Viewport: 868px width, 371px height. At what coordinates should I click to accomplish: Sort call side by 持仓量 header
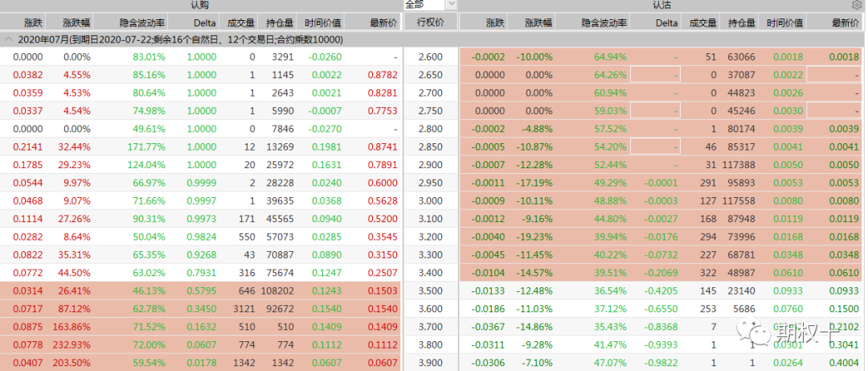pos(280,23)
